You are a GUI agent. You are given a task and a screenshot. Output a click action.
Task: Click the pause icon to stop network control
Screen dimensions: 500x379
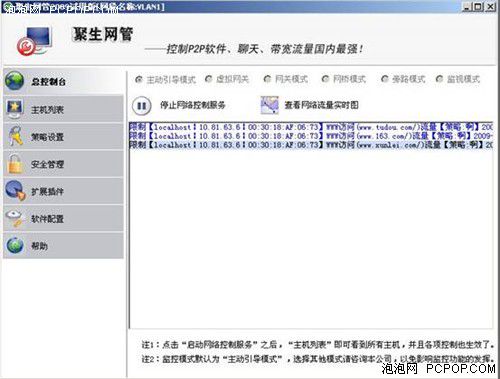(142, 106)
